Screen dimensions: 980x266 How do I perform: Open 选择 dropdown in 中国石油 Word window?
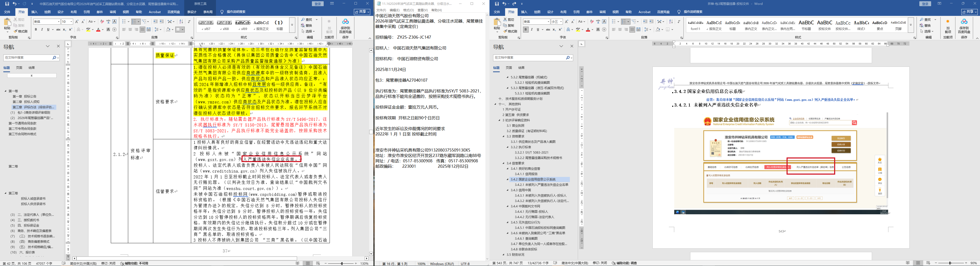click(x=308, y=31)
